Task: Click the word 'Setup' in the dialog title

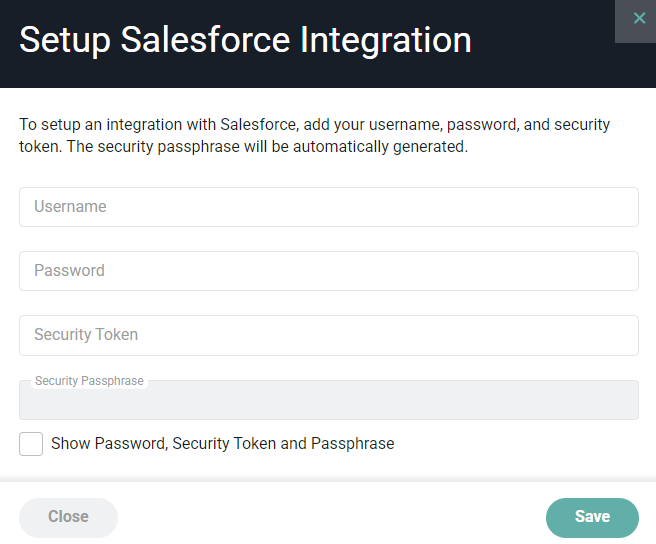Action: click(65, 41)
